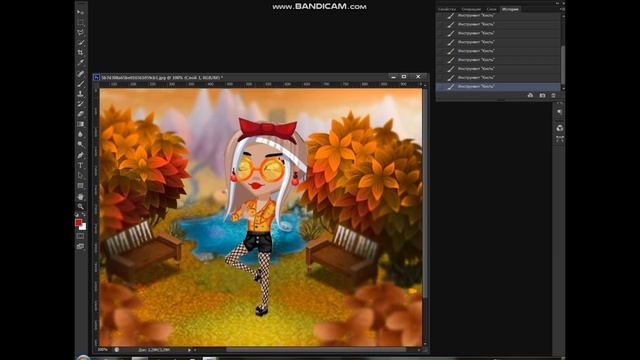Minimize the document window
Screen dimensions: 640x360
click(393, 77)
